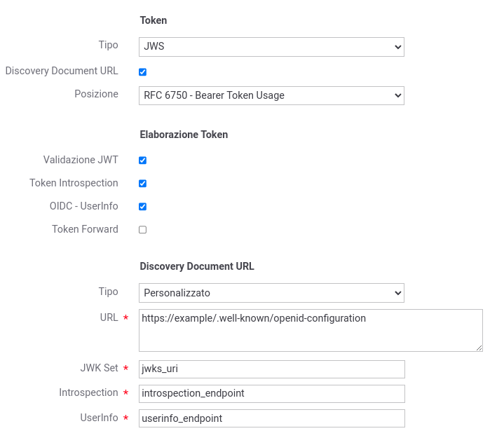Focus the JWK Set input field
Image resolution: width=504 pixels, height=445 pixels.
pos(271,369)
